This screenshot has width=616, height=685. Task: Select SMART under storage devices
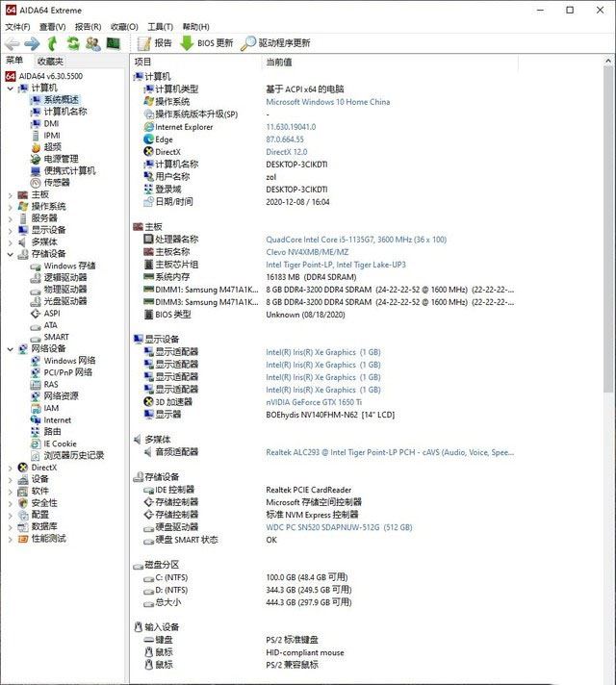click(x=56, y=337)
